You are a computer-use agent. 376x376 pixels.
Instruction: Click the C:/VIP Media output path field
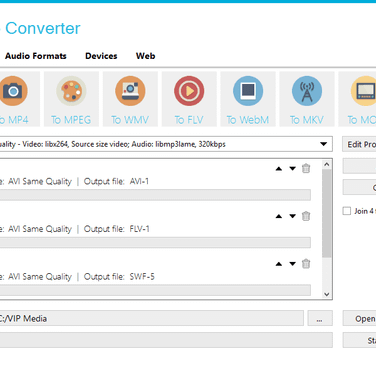152,318
